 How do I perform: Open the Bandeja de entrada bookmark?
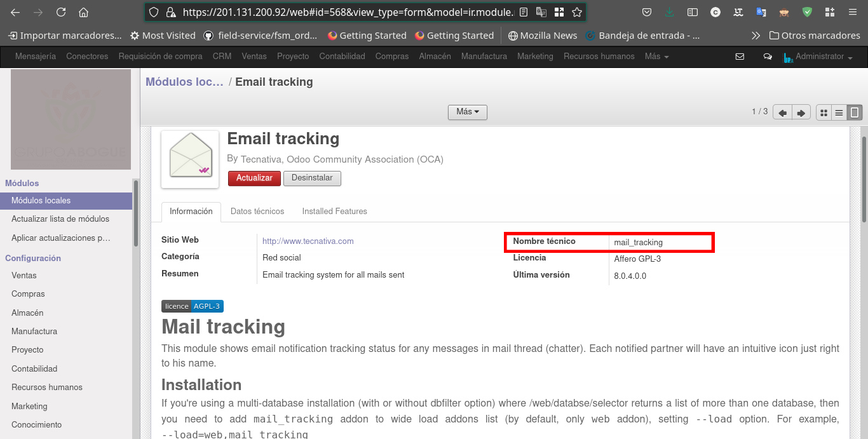pos(642,36)
